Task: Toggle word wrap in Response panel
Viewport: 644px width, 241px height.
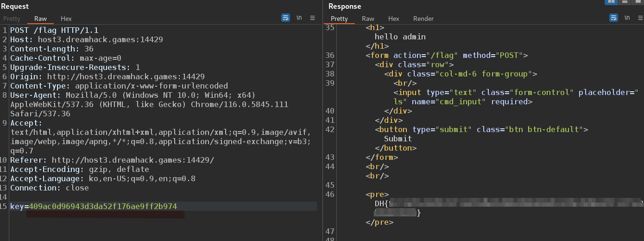Action: coord(613,18)
